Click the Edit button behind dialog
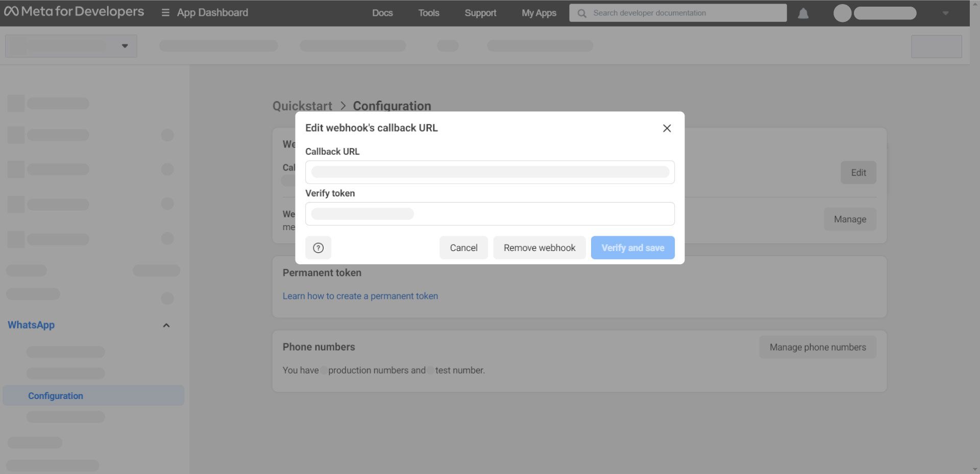The image size is (980, 474). pyautogui.click(x=859, y=172)
